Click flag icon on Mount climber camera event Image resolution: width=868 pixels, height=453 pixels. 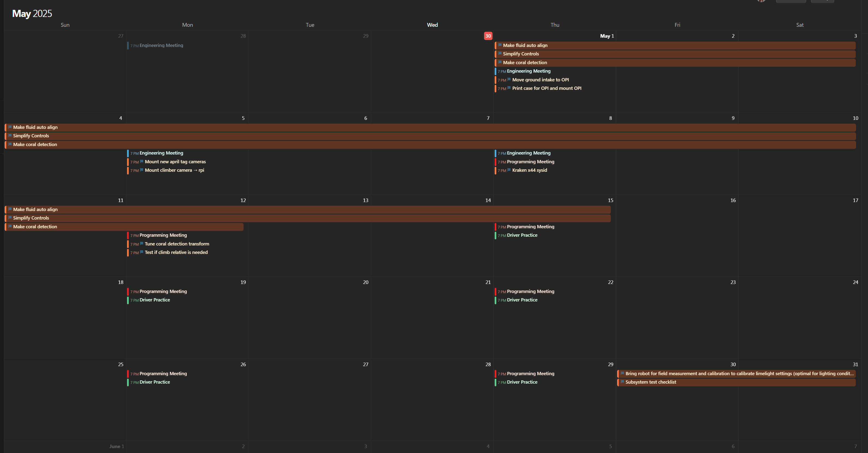coord(142,170)
